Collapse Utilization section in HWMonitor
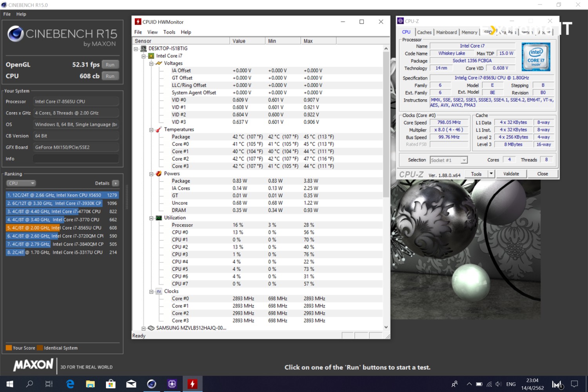Screen dimensions: 588x392 tap(151, 218)
